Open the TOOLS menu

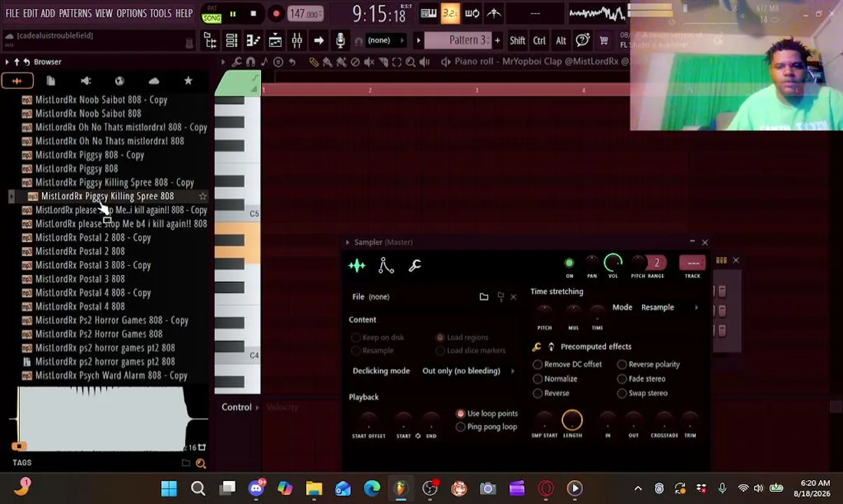point(160,13)
